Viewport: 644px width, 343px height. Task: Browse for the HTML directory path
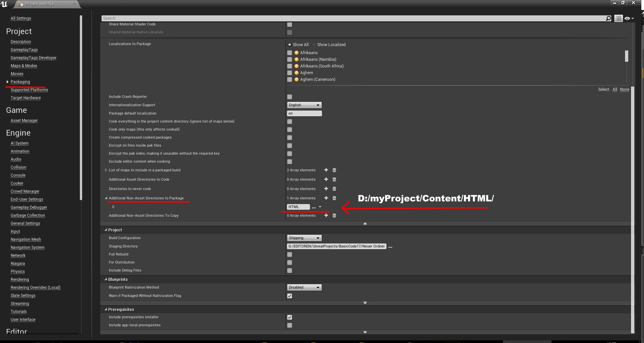(314, 207)
